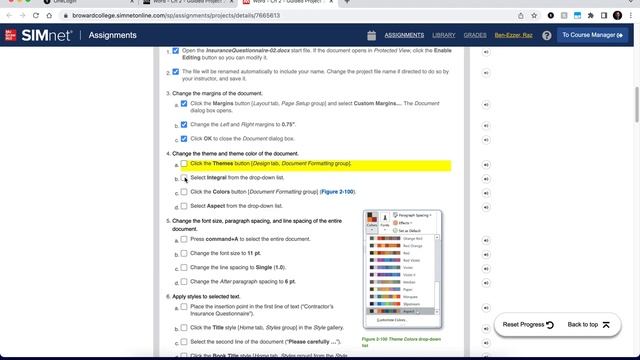640x360 pixels.
Task: Check Click the Colors button step
Action: [184, 192]
